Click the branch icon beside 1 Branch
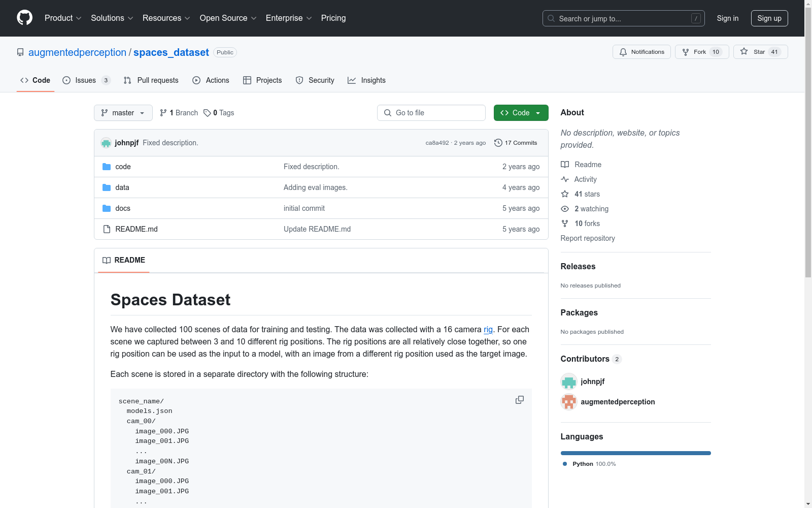This screenshot has width=812, height=508. click(163, 113)
